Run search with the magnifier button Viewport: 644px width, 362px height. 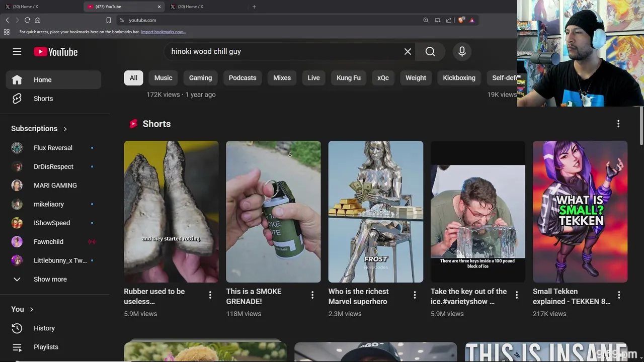(x=430, y=52)
